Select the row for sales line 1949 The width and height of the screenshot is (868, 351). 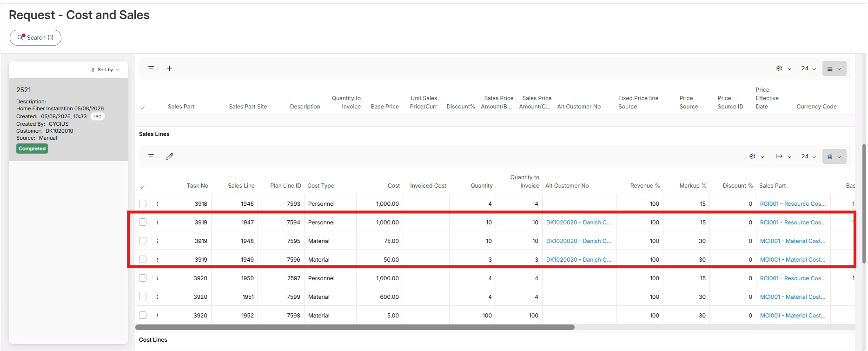(x=143, y=259)
